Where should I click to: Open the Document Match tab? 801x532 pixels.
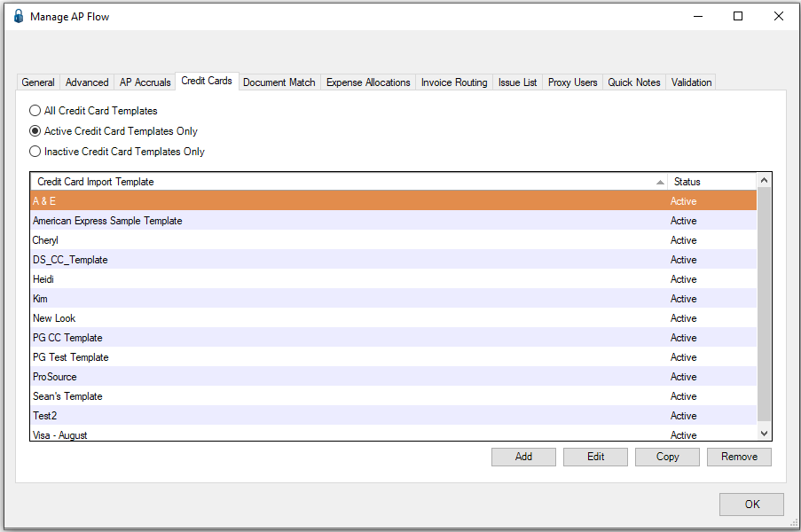coord(279,82)
